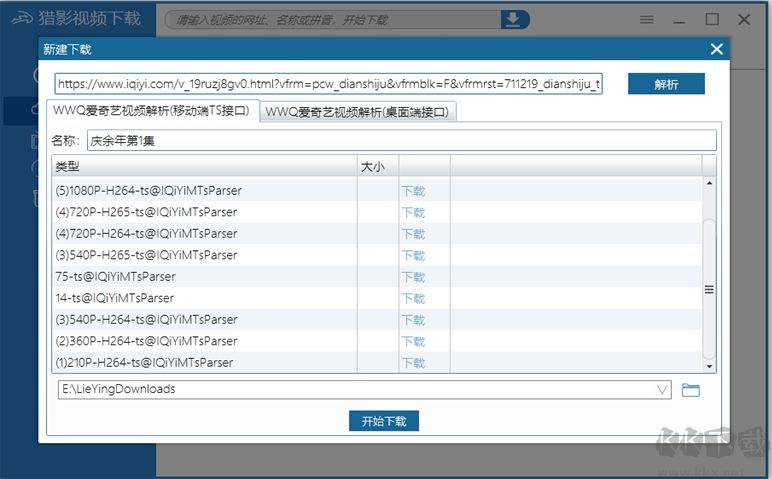Download the (4)720P-H264-ts stream
Screen dimensions: 772x479
(413, 233)
